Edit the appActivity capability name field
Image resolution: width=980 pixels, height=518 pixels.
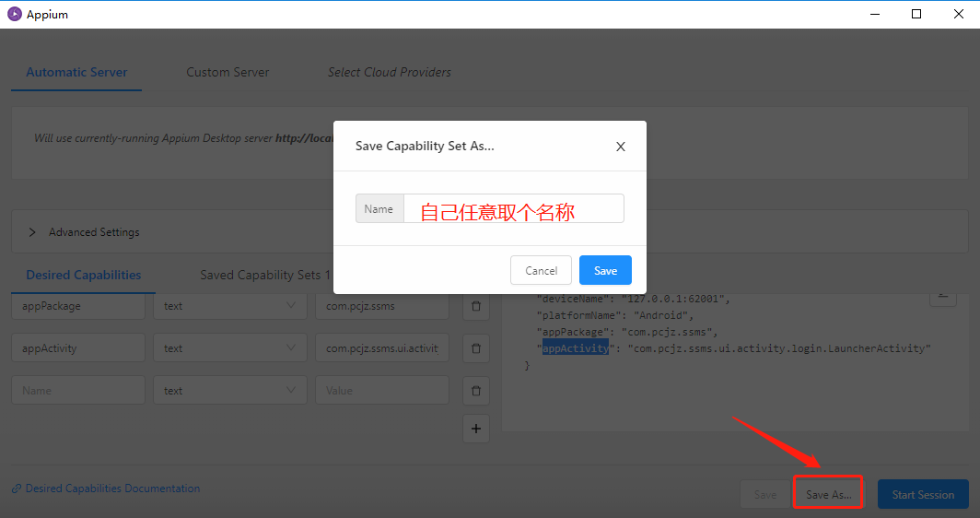point(78,347)
